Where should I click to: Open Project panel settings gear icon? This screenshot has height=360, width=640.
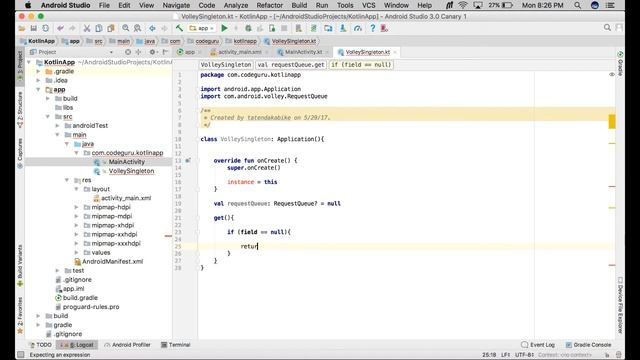(153, 52)
